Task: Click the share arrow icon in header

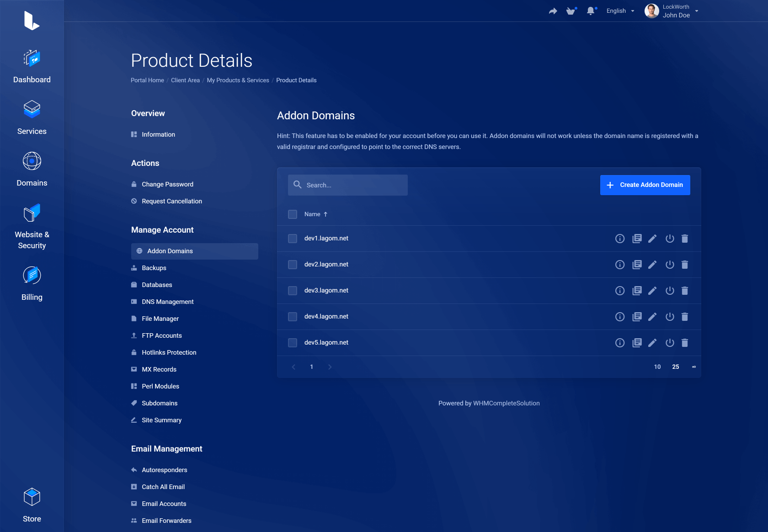Action: [553, 11]
